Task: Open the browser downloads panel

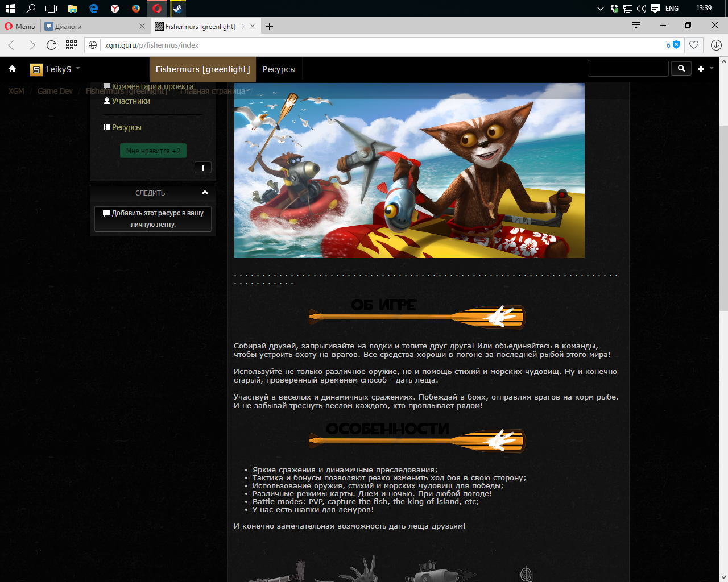Action: [x=716, y=45]
